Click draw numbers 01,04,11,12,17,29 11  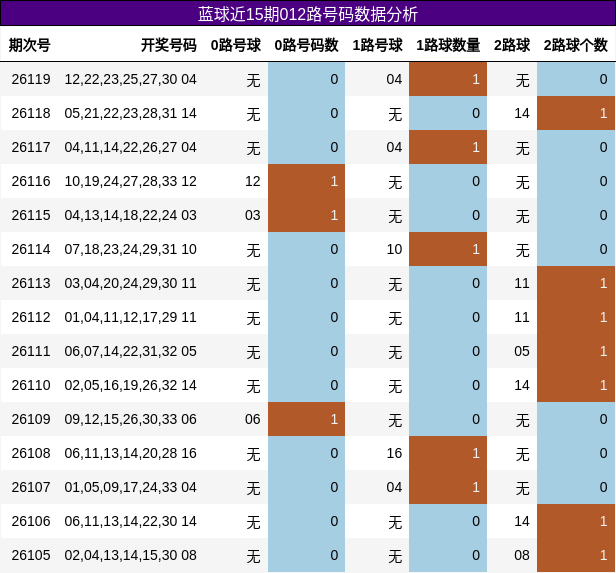(x=130, y=317)
